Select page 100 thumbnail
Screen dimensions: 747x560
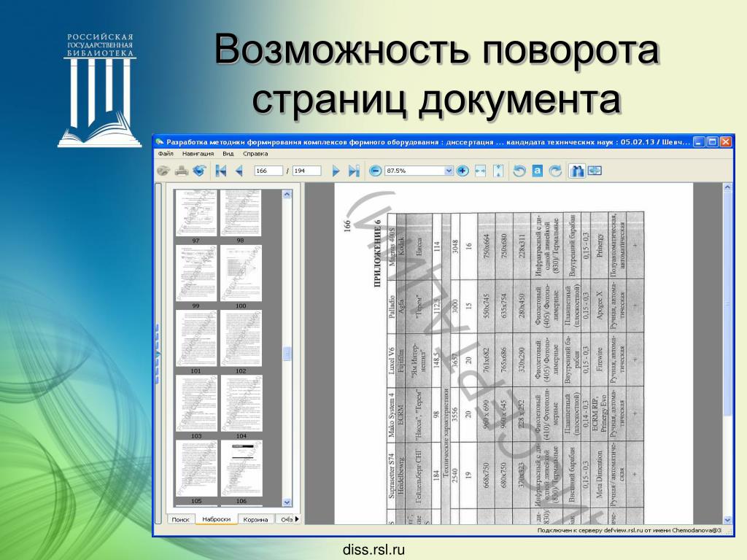[241, 273]
